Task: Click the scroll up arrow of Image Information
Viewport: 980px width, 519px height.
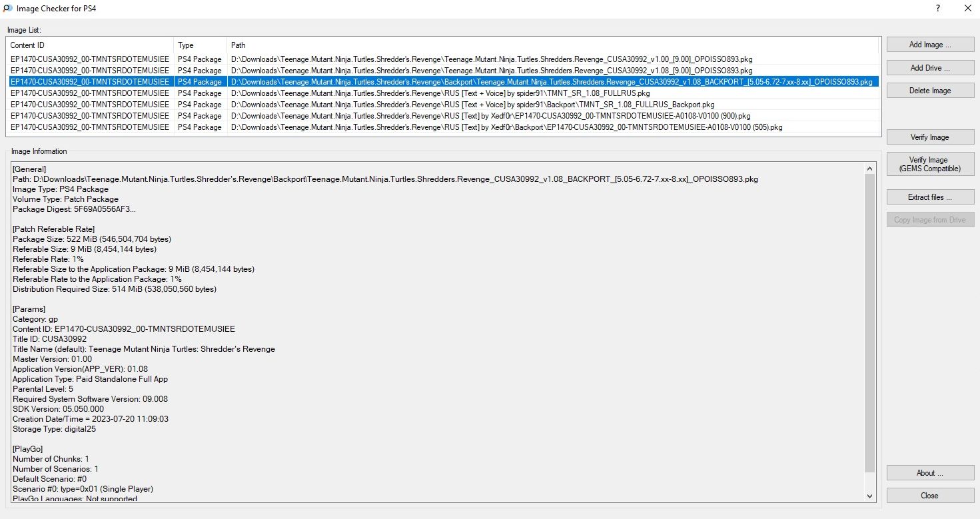Action: pos(870,169)
